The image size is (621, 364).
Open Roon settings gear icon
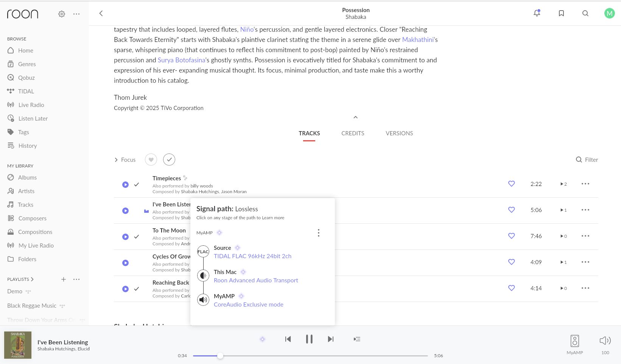click(62, 14)
